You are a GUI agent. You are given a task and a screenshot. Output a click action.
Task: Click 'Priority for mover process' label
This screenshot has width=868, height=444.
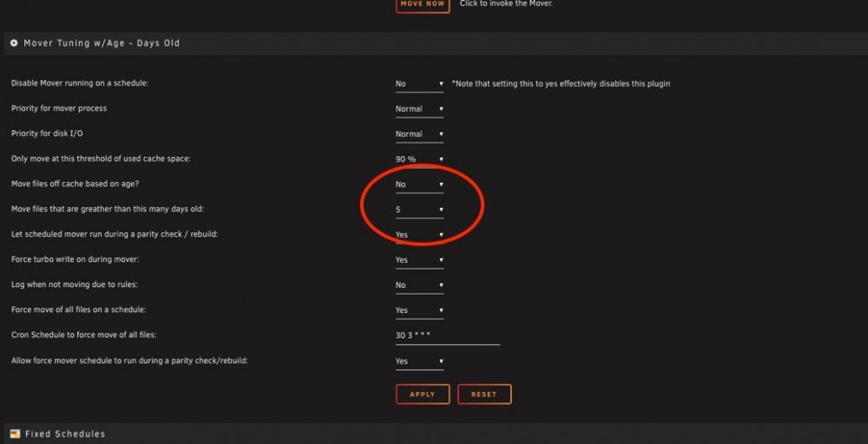(59, 108)
